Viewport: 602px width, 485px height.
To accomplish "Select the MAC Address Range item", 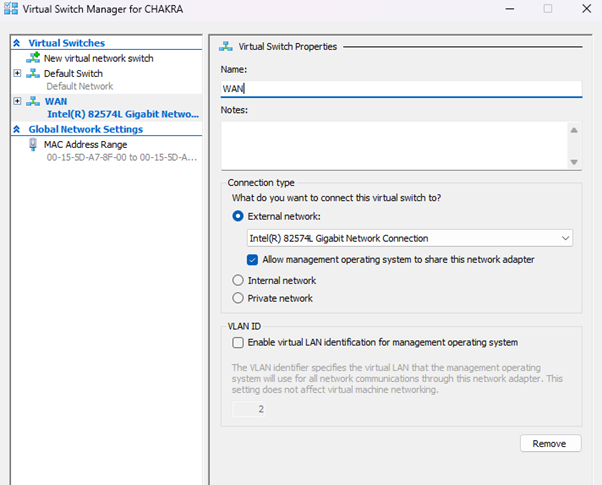I will 85,144.
